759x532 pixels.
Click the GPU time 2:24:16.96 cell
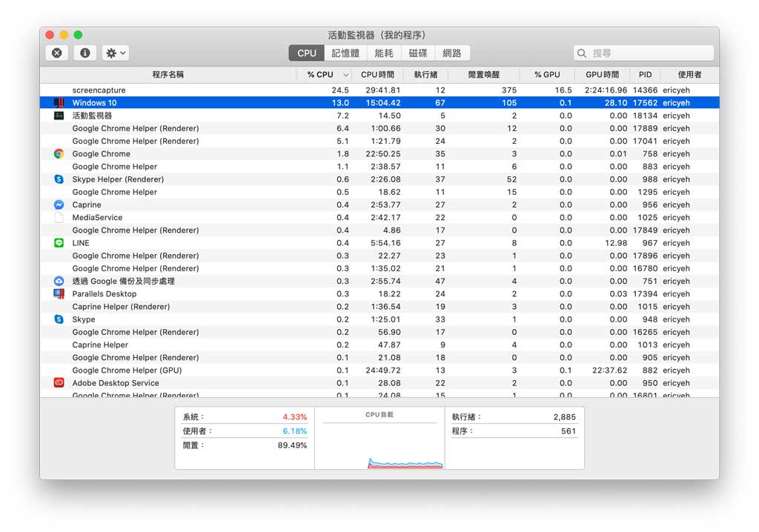pos(606,90)
